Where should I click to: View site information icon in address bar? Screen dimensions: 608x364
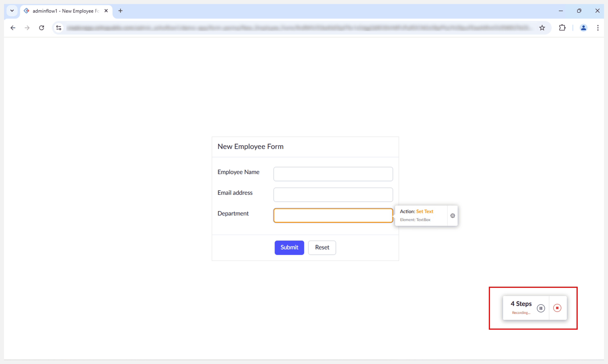(59, 28)
